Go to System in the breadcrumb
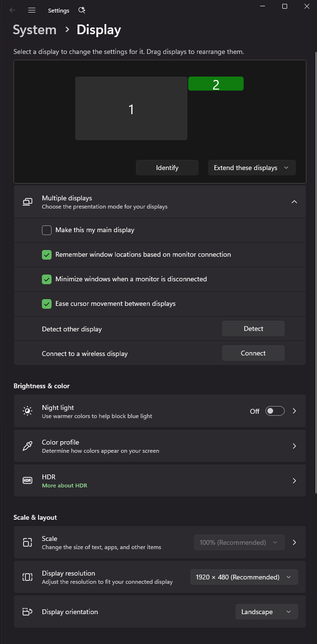 [x=35, y=30]
